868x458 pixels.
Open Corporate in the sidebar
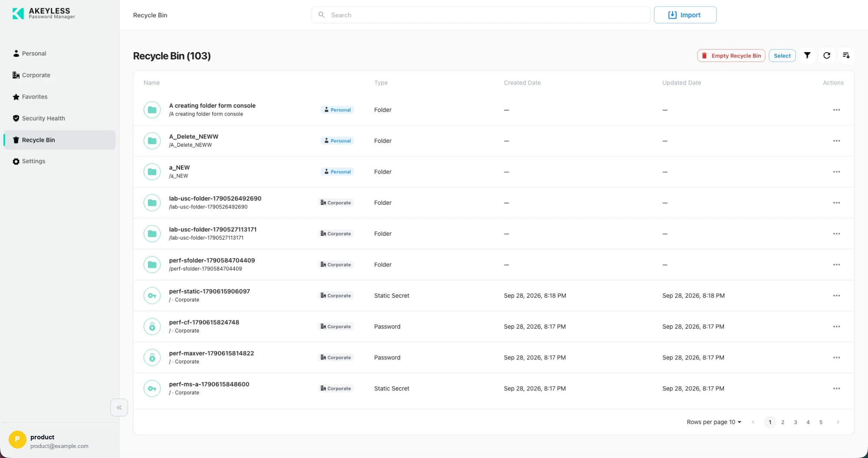pyautogui.click(x=59, y=75)
